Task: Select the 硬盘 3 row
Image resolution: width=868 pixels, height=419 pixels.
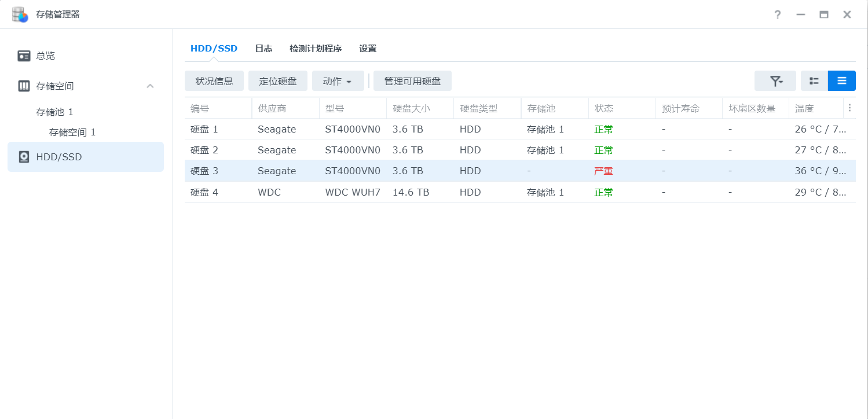Action: pyautogui.click(x=520, y=171)
